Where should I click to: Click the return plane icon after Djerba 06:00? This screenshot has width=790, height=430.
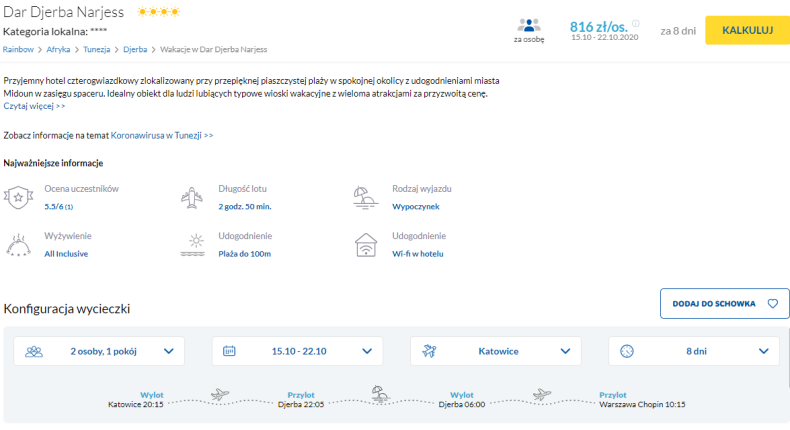(542, 394)
